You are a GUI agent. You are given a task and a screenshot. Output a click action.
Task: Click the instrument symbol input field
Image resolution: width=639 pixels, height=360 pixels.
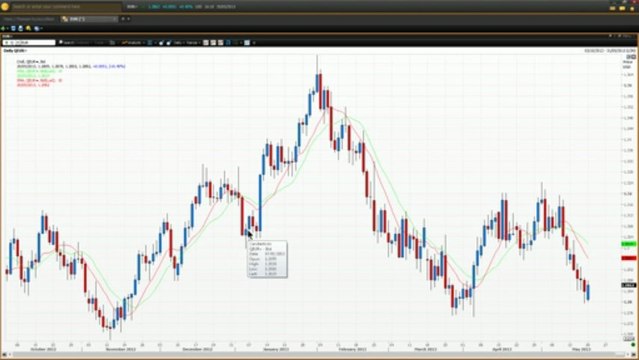[29, 42]
